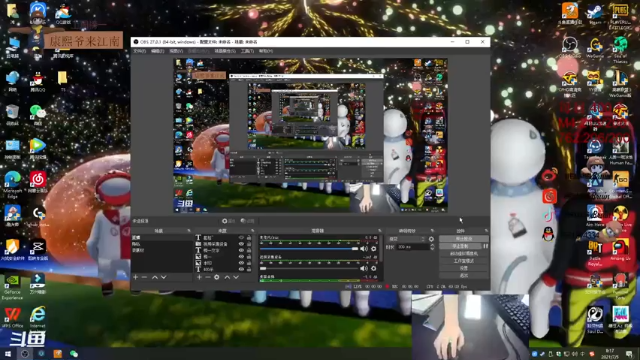This screenshot has height=360, width=640.
Task: Click the second mixer channel volume slider
Action: tap(309, 268)
